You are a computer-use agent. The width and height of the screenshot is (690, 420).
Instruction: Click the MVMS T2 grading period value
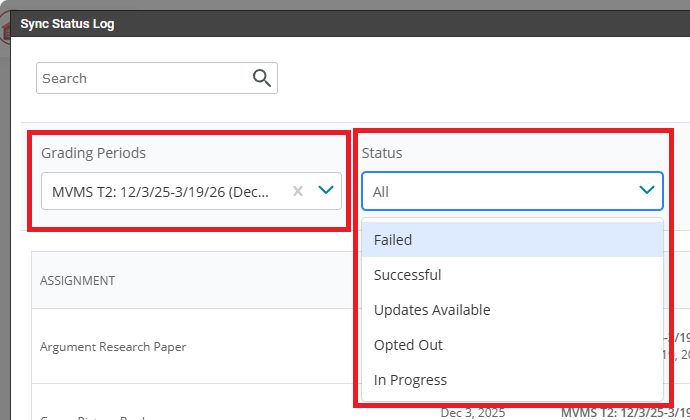click(x=160, y=191)
